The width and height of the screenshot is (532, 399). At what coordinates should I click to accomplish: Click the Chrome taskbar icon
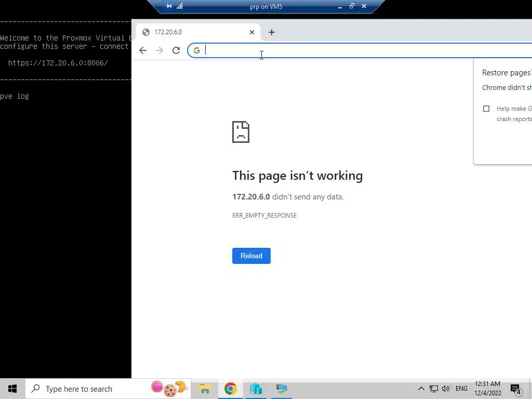tap(230, 389)
